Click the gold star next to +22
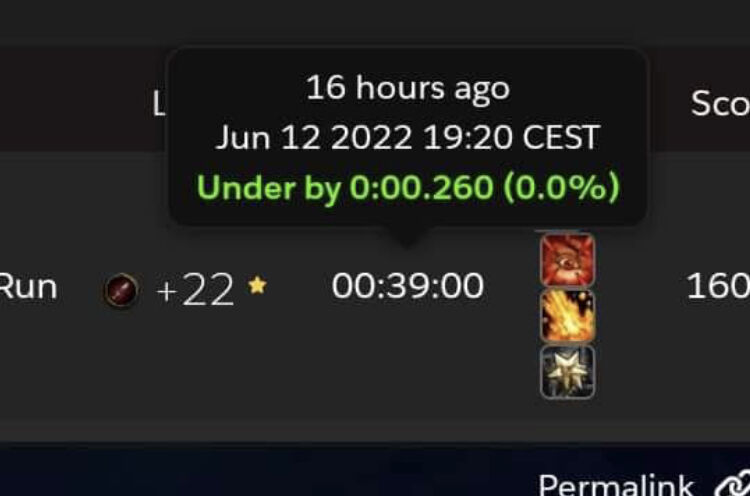Image resolution: width=750 pixels, height=496 pixels. pos(257,286)
